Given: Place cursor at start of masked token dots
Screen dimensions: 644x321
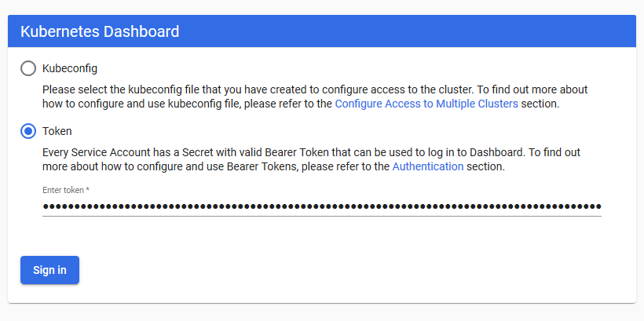Looking at the screenshot, I should pyautogui.click(x=43, y=206).
